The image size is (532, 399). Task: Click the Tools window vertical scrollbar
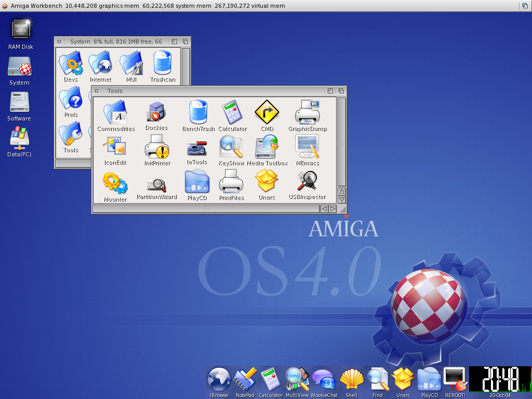pyautogui.click(x=341, y=141)
